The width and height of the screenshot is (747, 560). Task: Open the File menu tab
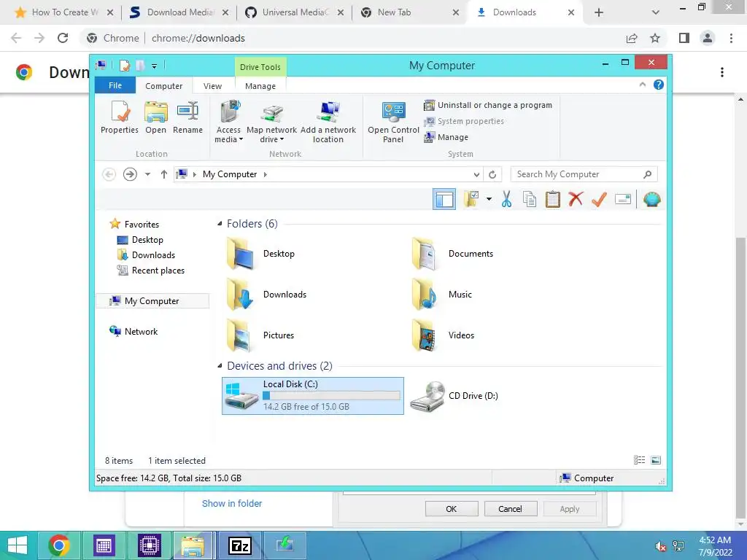click(115, 85)
